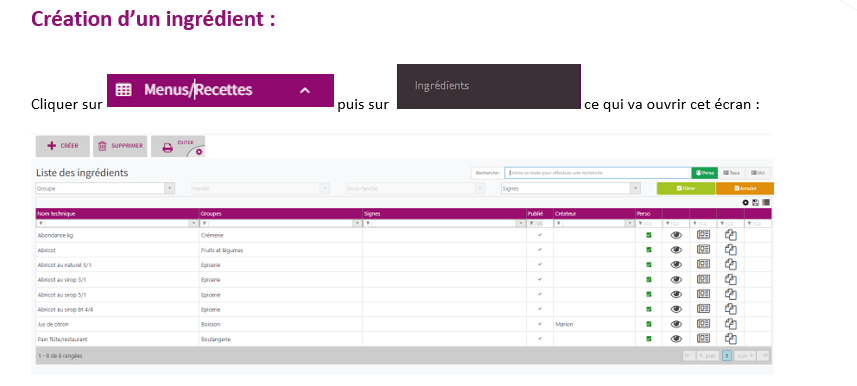Toggle Perso checkbox for Abricot au naturel 5/1
The image size is (857, 386).
[x=649, y=265]
